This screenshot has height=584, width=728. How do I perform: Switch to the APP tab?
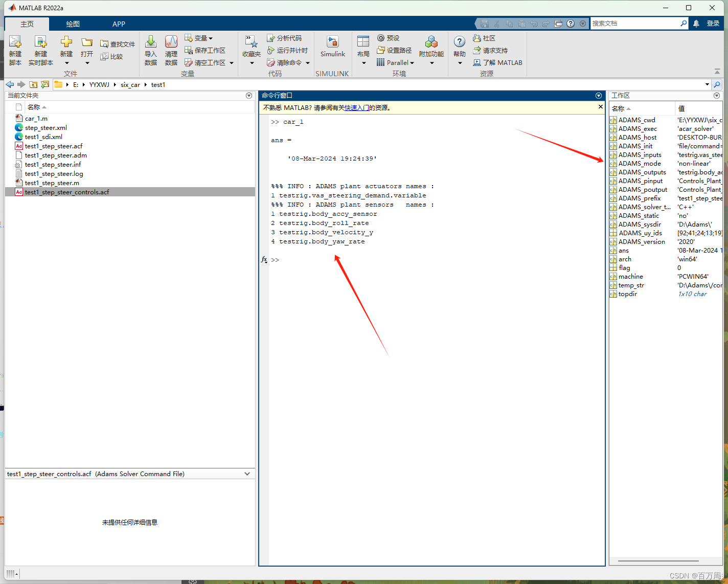[119, 24]
